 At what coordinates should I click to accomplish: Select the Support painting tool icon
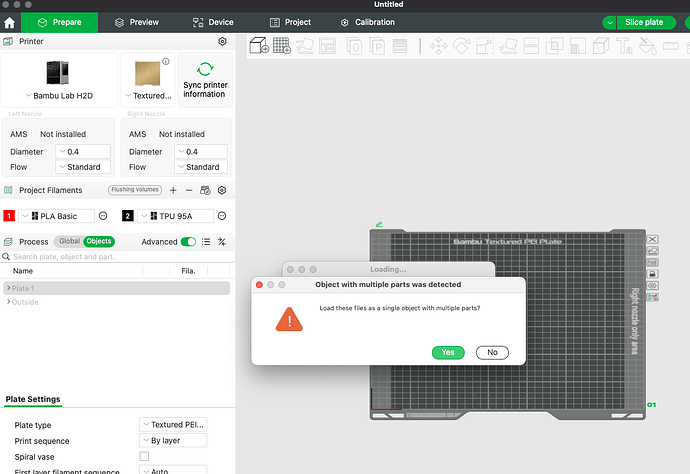pos(578,46)
